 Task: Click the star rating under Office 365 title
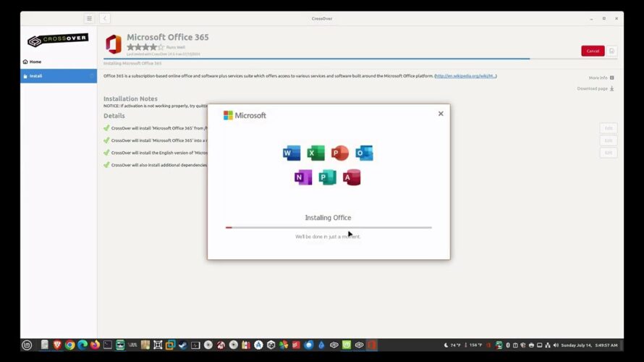coord(145,47)
